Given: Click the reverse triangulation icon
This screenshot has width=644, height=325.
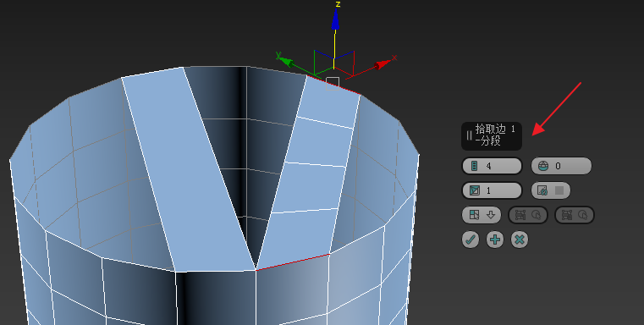Looking at the screenshot, I should (x=542, y=190).
